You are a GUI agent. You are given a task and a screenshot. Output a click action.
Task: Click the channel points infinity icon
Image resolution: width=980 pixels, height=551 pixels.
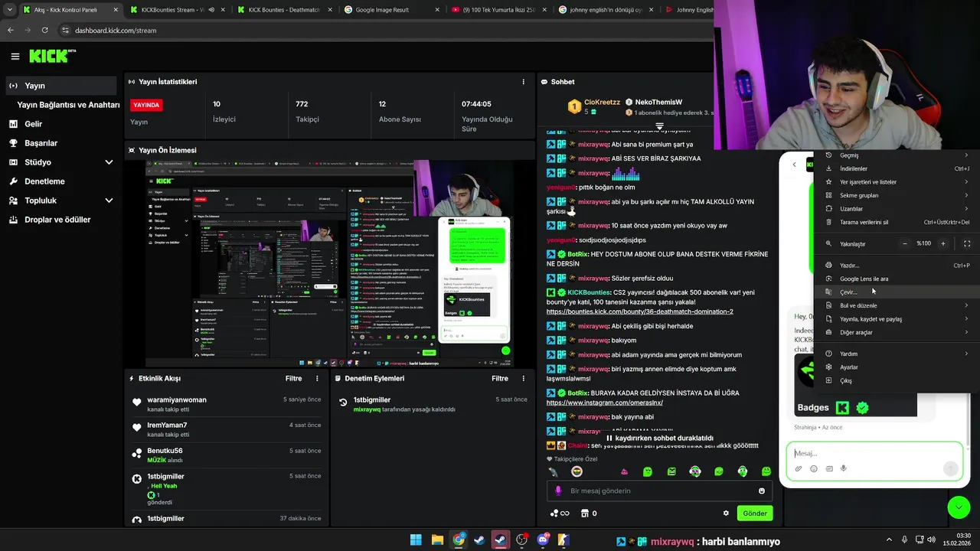pos(560,513)
